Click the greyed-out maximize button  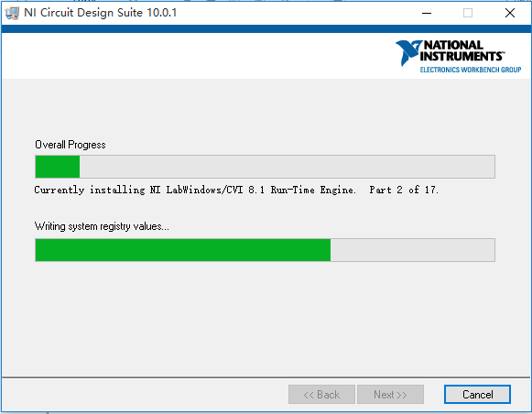[x=468, y=13]
